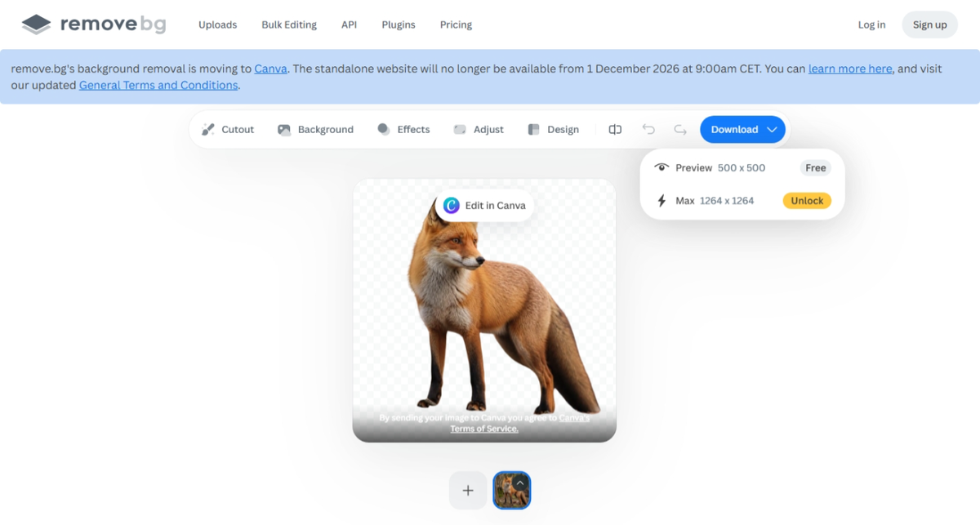980x525 pixels.
Task: Click the 'Preview 500 x 500' text
Action: (x=720, y=167)
